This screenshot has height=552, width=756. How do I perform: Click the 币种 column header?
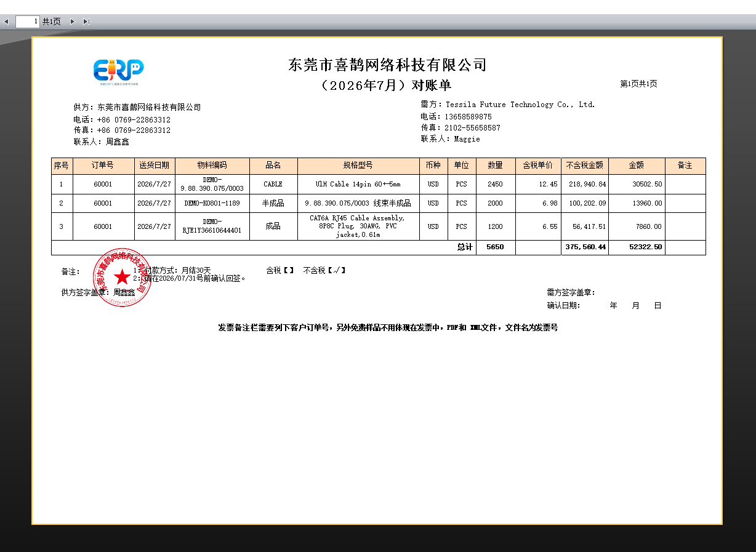point(433,166)
